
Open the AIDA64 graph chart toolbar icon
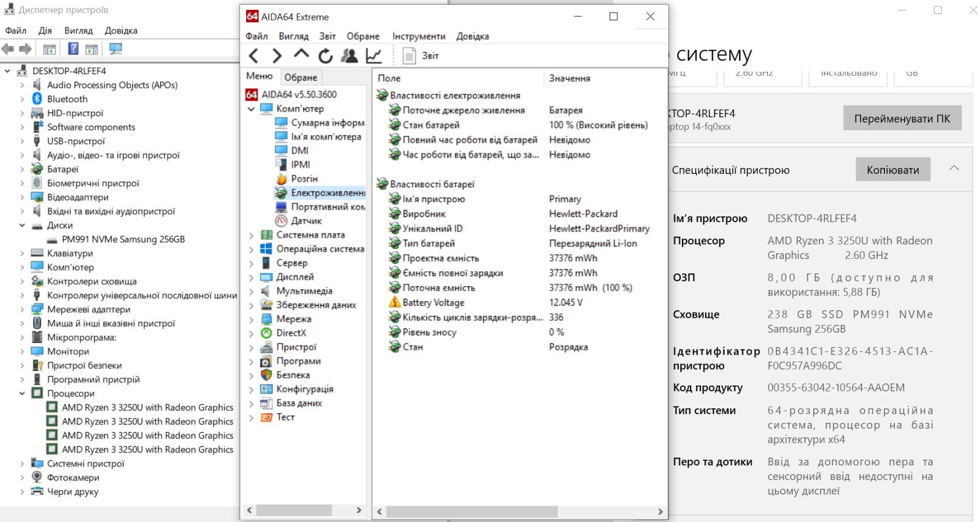click(x=374, y=56)
